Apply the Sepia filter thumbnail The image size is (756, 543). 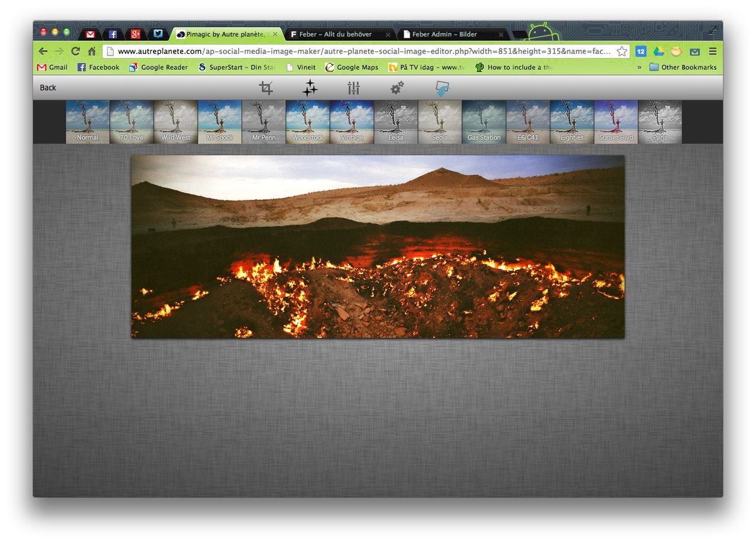tap(439, 122)
